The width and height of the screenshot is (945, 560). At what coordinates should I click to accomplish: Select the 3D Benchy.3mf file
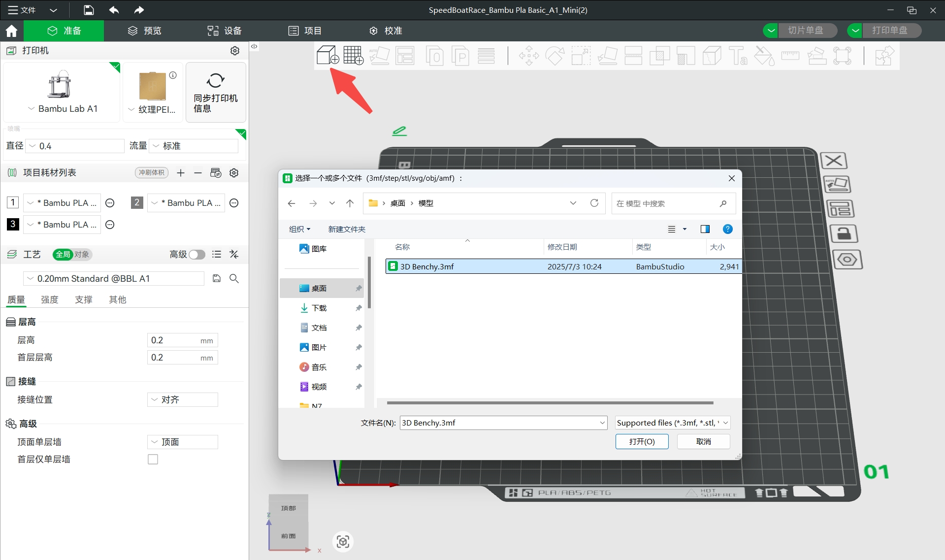pos(563,266)
